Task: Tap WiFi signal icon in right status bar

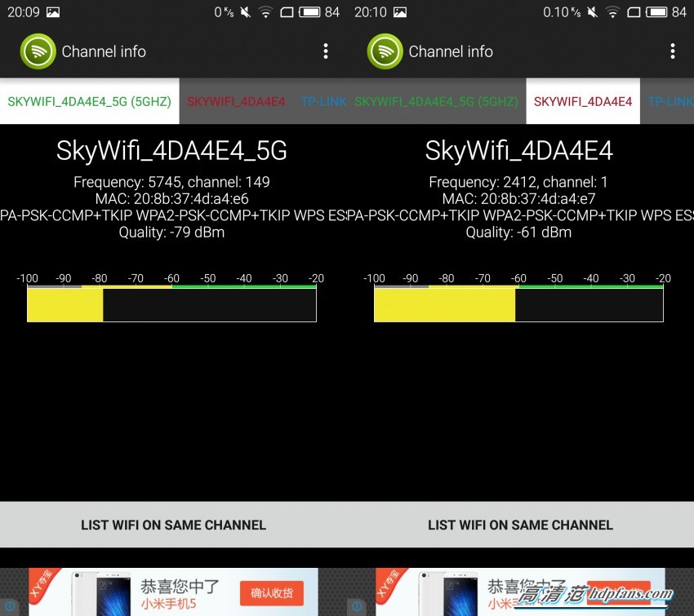Action: click(x=612, y=12)
